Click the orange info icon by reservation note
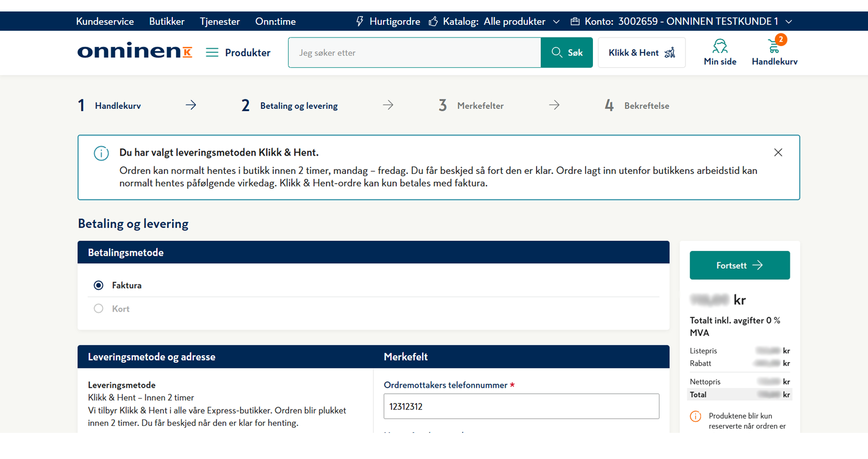 (x=695, y=416)
